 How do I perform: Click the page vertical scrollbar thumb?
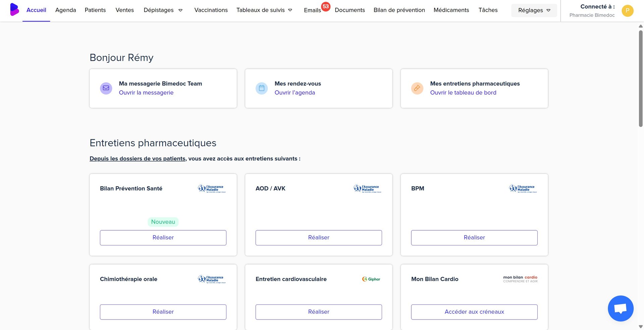(x=641, y=79)
